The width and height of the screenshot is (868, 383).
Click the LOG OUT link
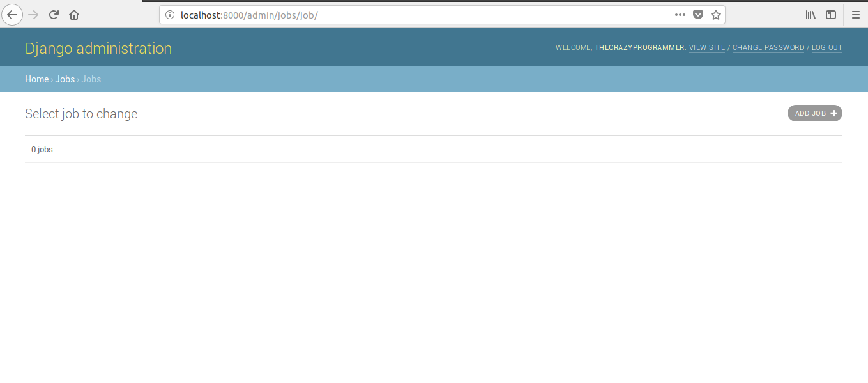click(827, 48)
